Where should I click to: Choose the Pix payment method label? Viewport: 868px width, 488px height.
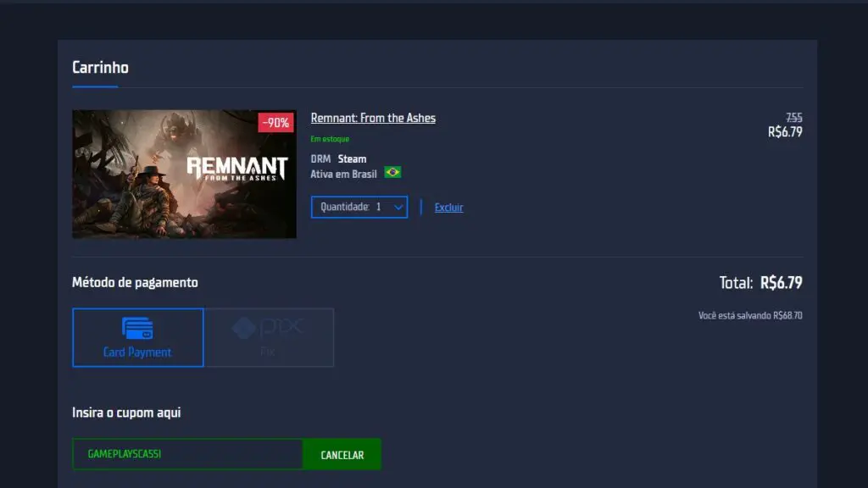click(x=268, y=352)
